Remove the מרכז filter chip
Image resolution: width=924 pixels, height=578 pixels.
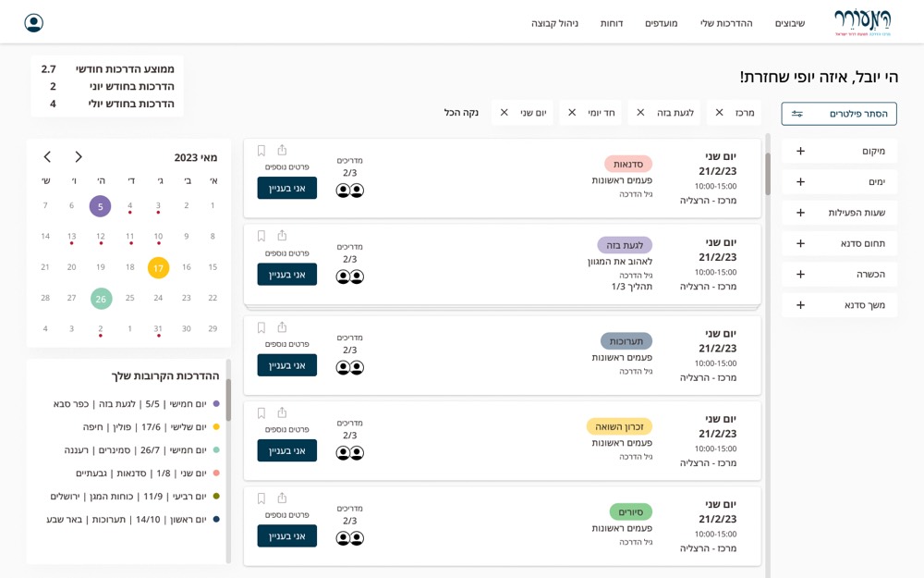[x=719, y=113]
